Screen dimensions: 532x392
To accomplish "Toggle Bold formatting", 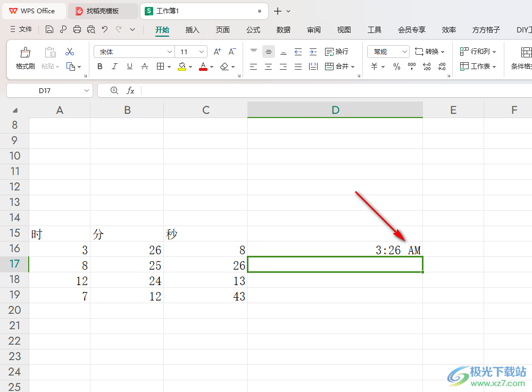I will (x=100, y=66).
